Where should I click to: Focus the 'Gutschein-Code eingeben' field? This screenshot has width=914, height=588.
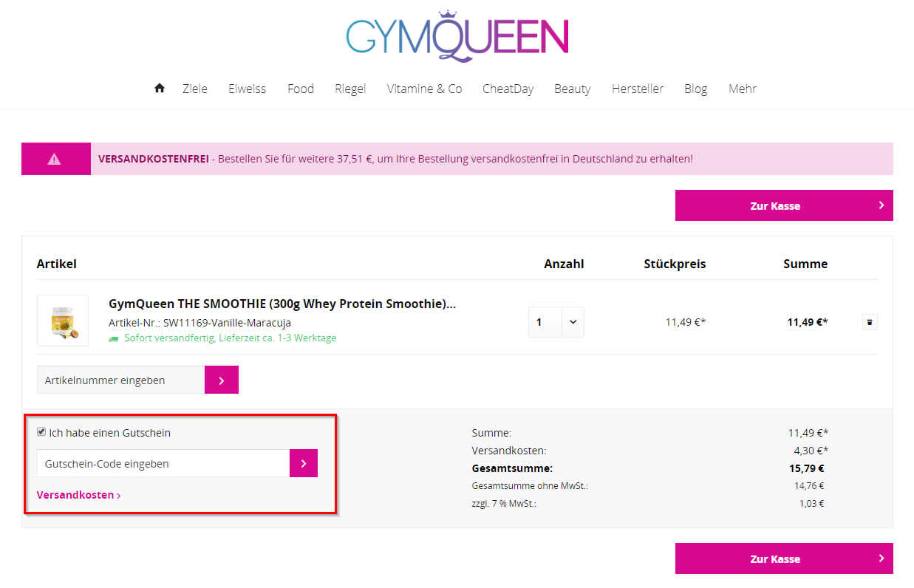click(x=163, y=463)
